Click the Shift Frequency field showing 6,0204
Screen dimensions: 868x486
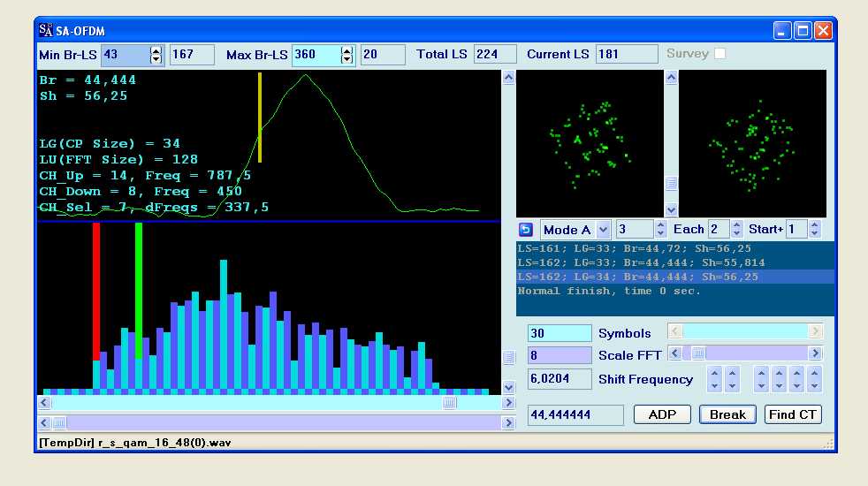[560, 379]
